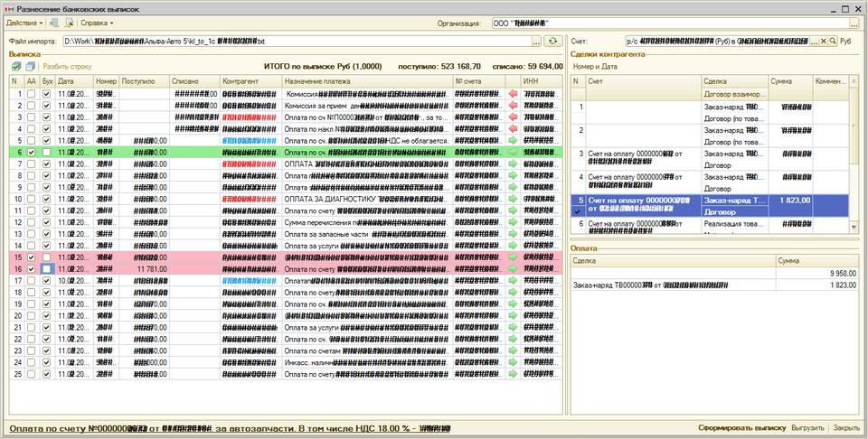Viewport: 868px width, 439px height.
Task: Open the Действия menu
Action: 24,23
